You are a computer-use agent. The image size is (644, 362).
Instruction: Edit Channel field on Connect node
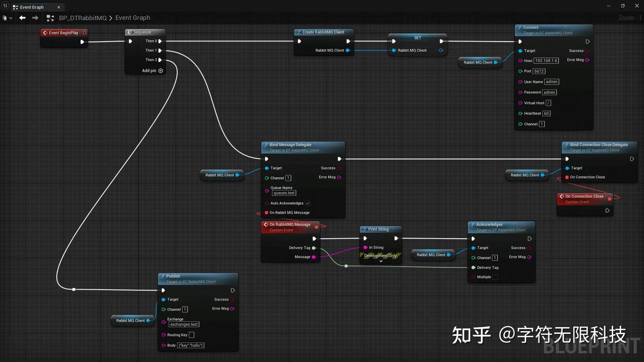542,124
